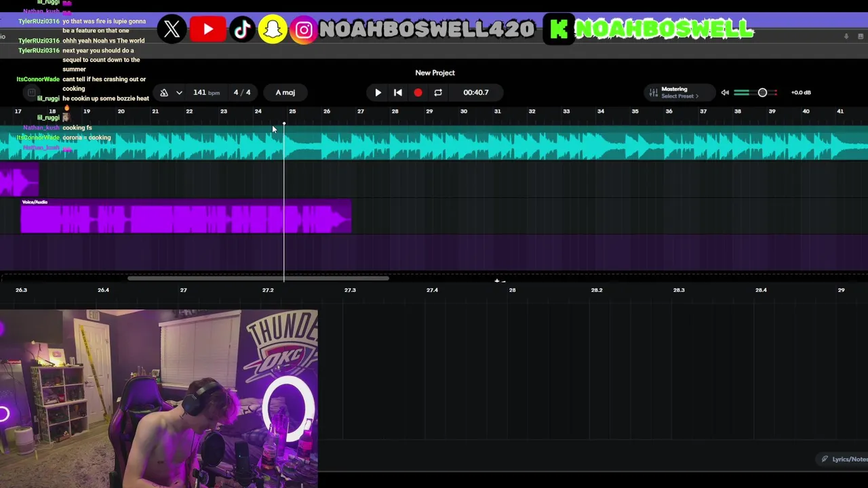Click the +0.0 dB level readout
The height and width of the screenshot is (488, 868).
(801, 93)
